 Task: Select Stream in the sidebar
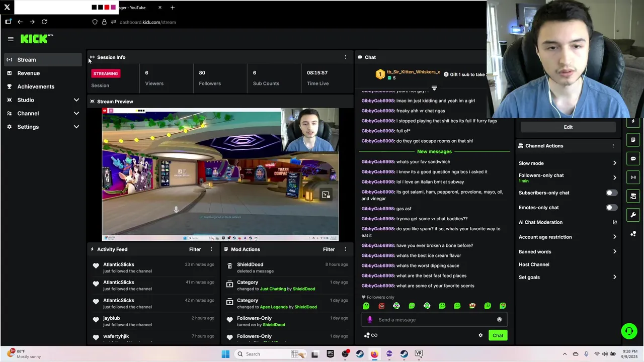click(x=43, y=60)
